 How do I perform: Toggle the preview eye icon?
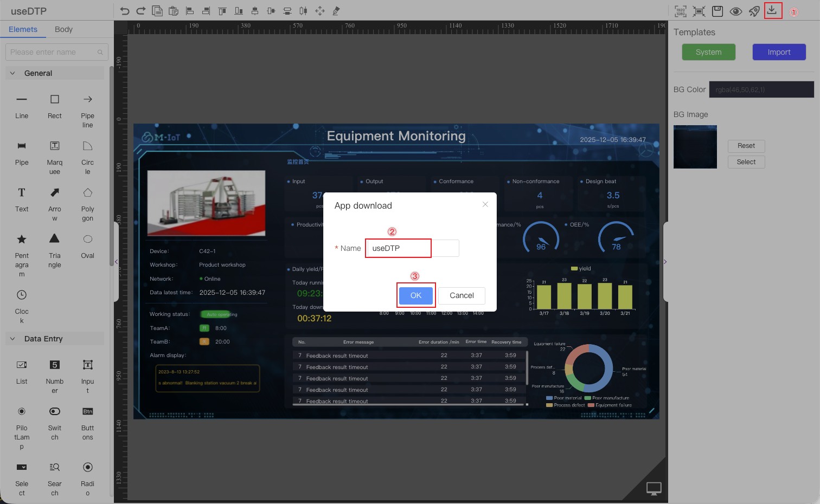(736, 11)
